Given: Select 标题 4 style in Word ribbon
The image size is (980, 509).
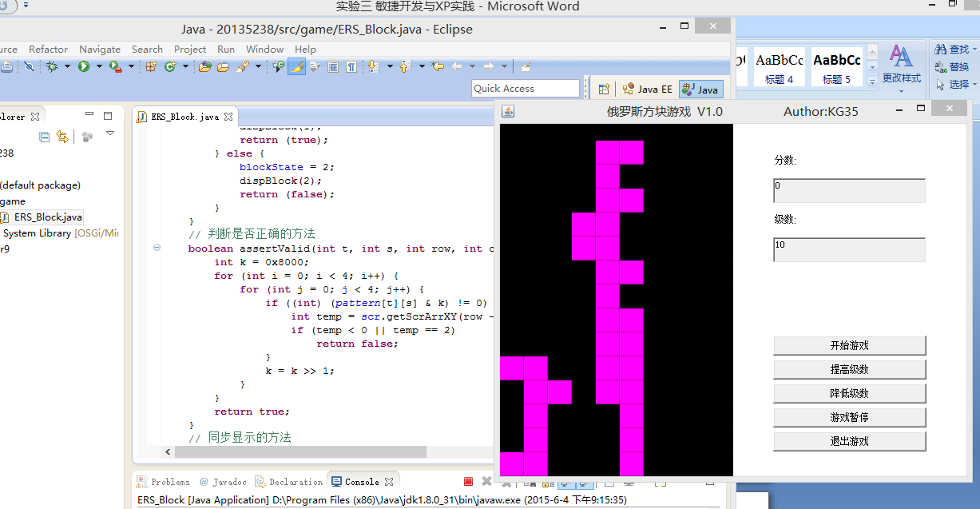Looking at the screenshot, I should click(780, 67).
